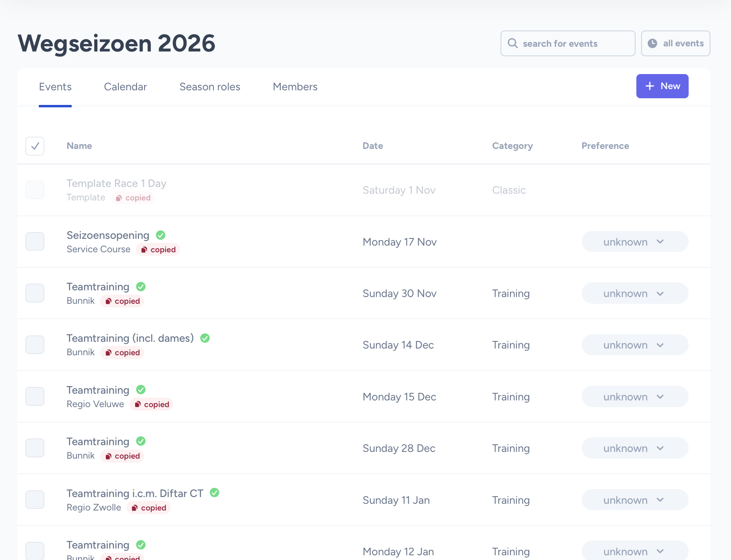Tick the checkbox for Sunday 14 Dec training

coord(35,345)
